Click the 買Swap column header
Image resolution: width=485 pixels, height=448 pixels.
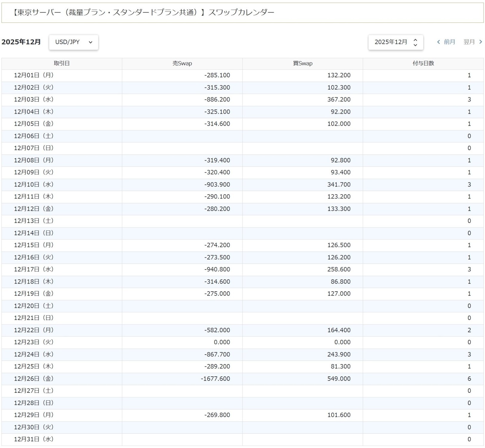click(x=303, y=64)
